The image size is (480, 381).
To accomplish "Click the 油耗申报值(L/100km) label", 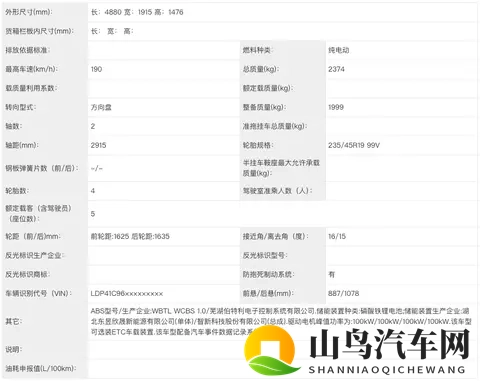I will [41, 369].
